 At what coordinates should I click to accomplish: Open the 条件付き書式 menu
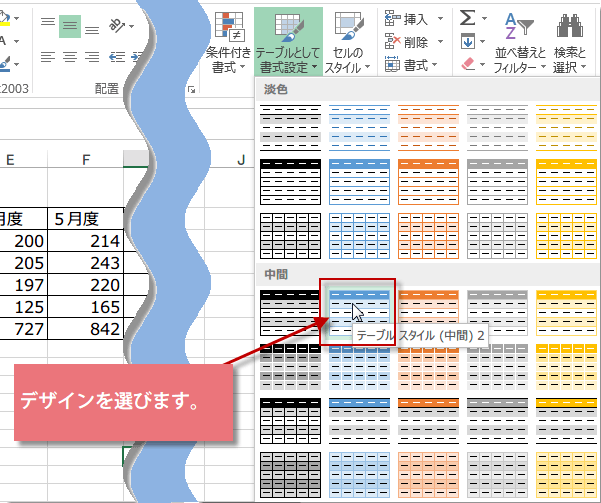[228, 42]
